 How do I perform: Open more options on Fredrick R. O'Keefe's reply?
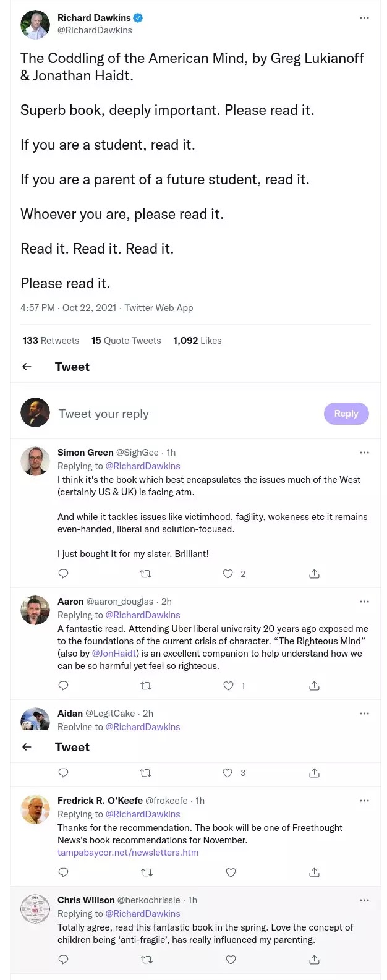pyautogui.click(x=364, y=801)
